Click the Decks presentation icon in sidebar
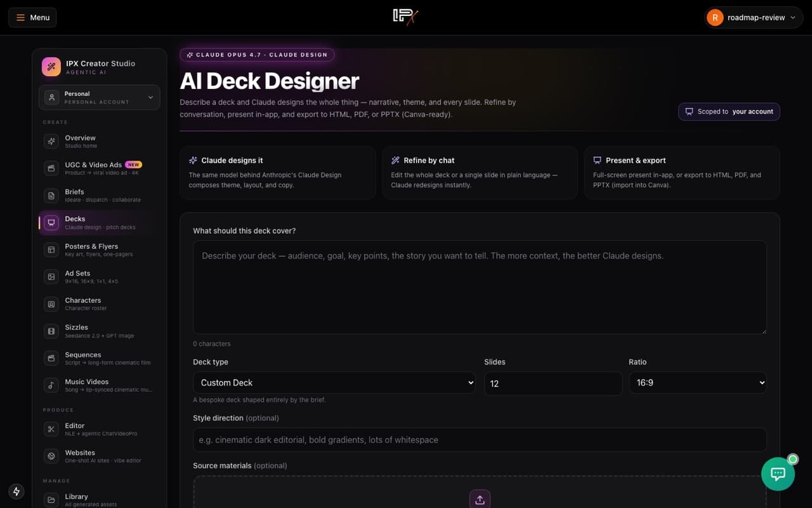The width and height of the screenshot is (812, 508). pyautogui.click(x=51, y=222)
